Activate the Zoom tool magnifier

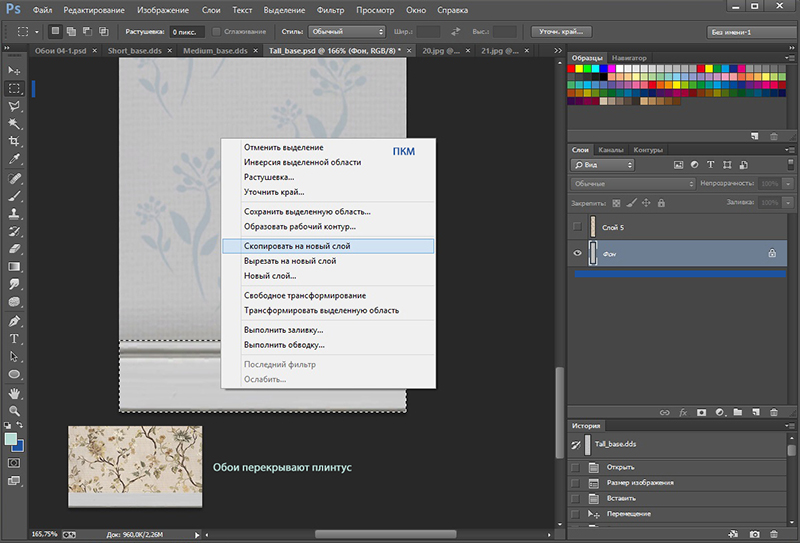[15, 411]
